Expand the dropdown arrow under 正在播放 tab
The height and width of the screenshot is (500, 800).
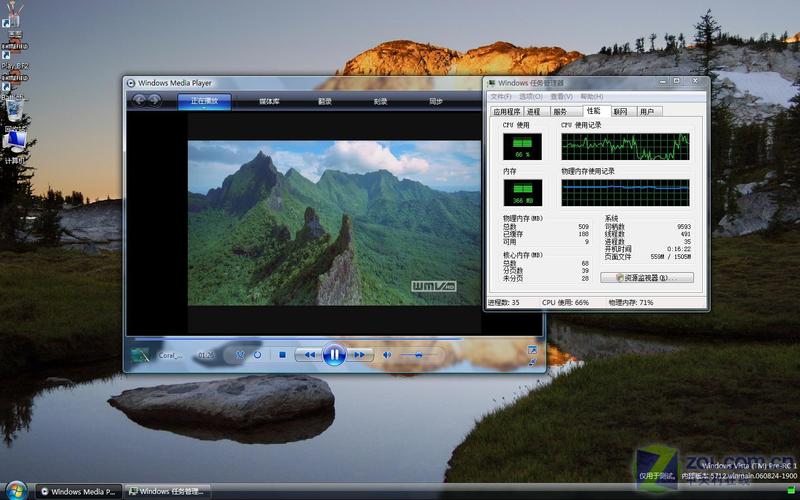click(x=205, y=108)
